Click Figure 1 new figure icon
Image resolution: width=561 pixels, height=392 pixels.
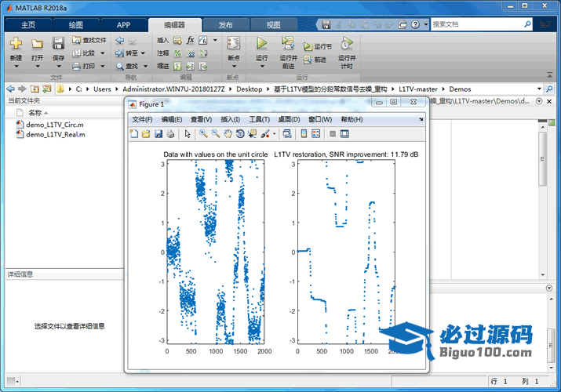pyautogui.click(x=134, y=134)
